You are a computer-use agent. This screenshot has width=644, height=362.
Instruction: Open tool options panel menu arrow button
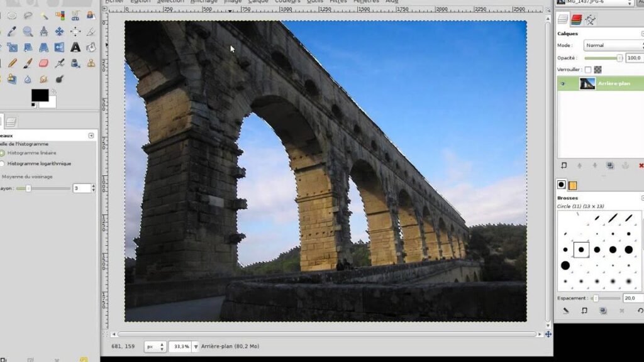[91, 136]
